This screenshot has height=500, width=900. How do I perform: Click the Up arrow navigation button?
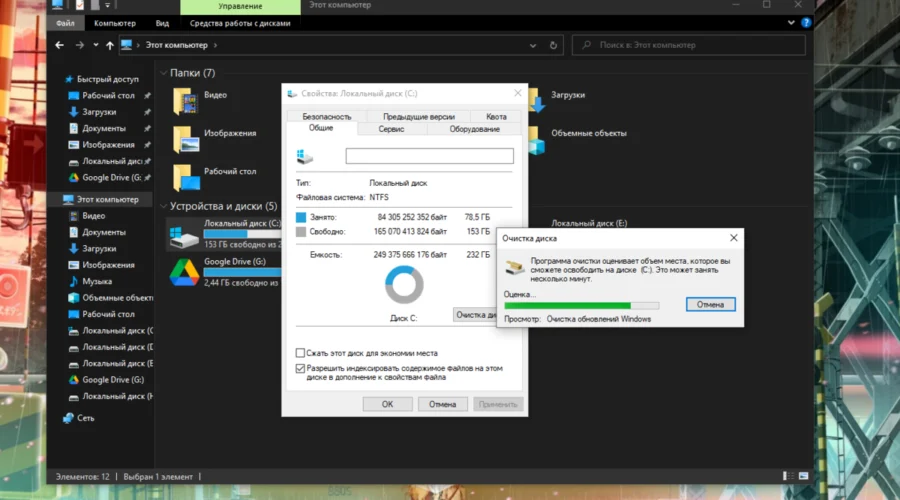click(x=108, y=45)
